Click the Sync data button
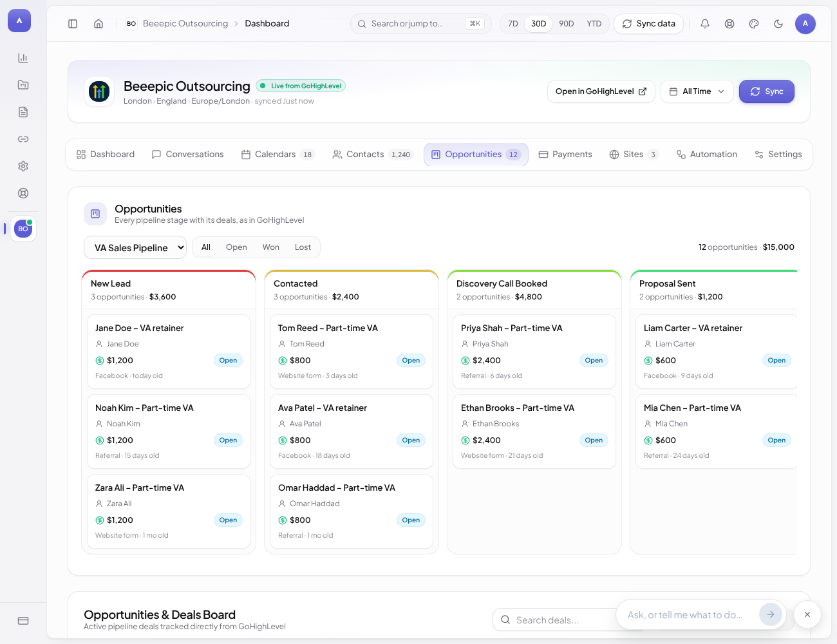The image size is (837, 644). 648,24
